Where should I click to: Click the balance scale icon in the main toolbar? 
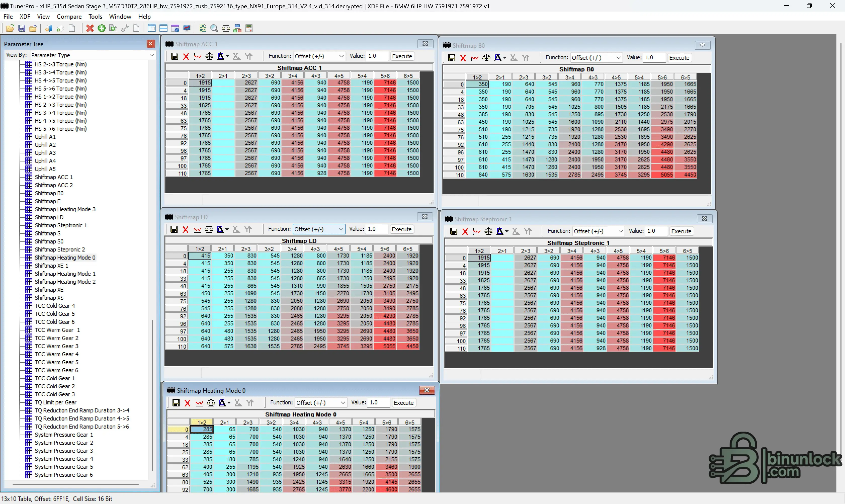click(x=226, y=28)
